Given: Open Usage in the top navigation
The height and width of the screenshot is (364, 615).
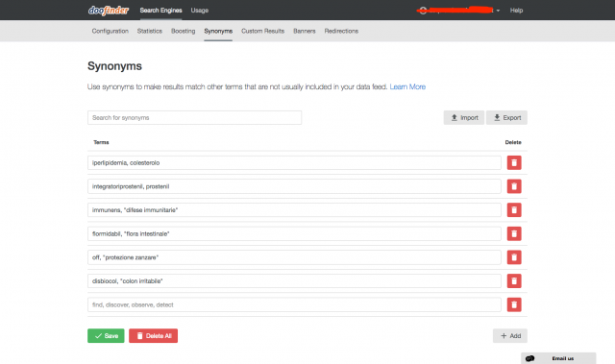Looking at the screenshot, I should pos(199,11).
